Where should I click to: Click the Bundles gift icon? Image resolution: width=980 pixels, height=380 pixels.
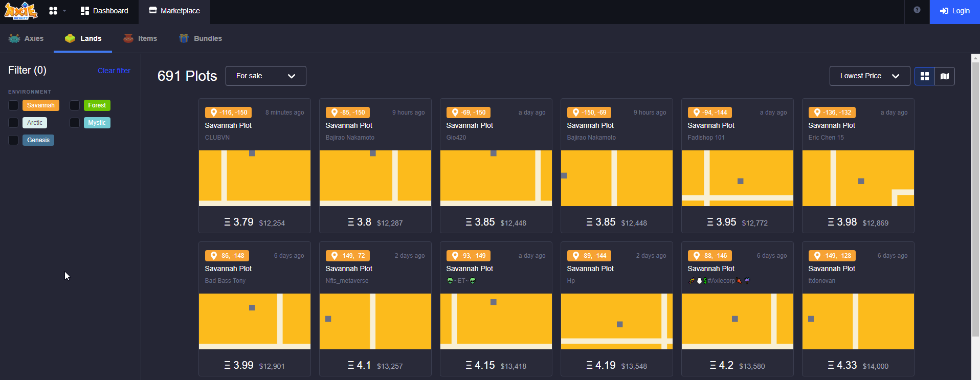coord(184,38)
